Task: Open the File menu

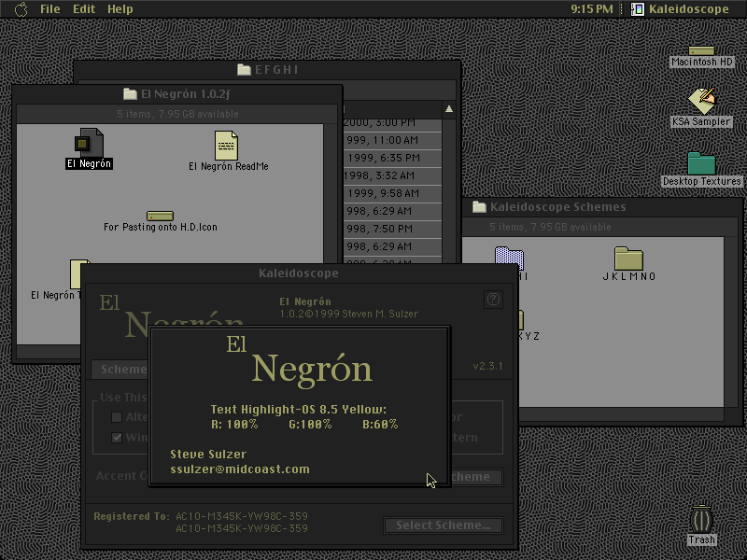Action: pos(50,9)
